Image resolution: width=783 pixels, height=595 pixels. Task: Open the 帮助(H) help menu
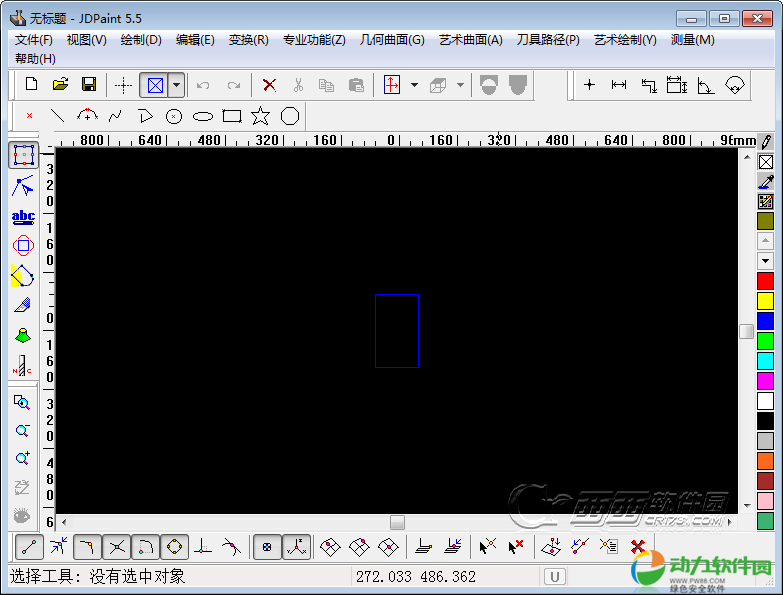[35, 59]
